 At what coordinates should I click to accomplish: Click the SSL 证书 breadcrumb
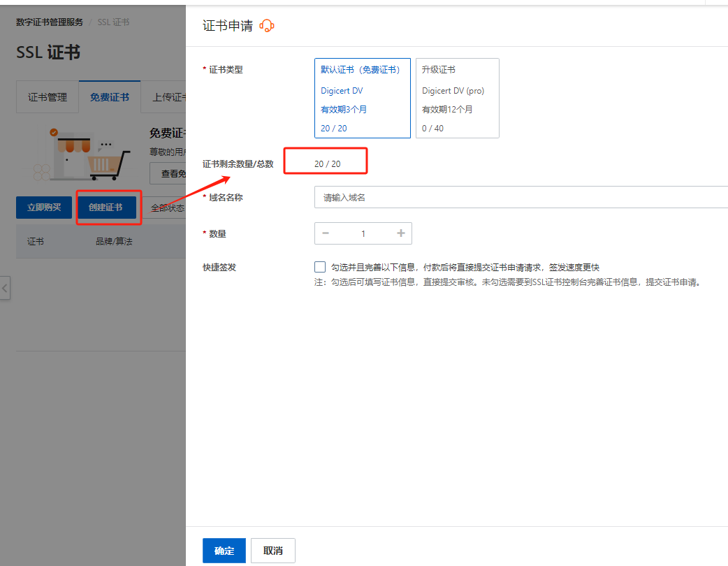pos(113,22)
